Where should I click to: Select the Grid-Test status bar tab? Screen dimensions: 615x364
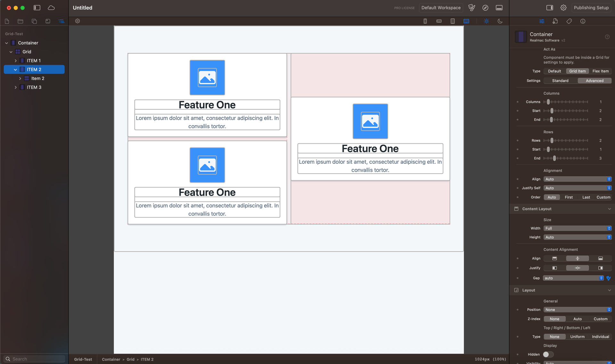83,360
